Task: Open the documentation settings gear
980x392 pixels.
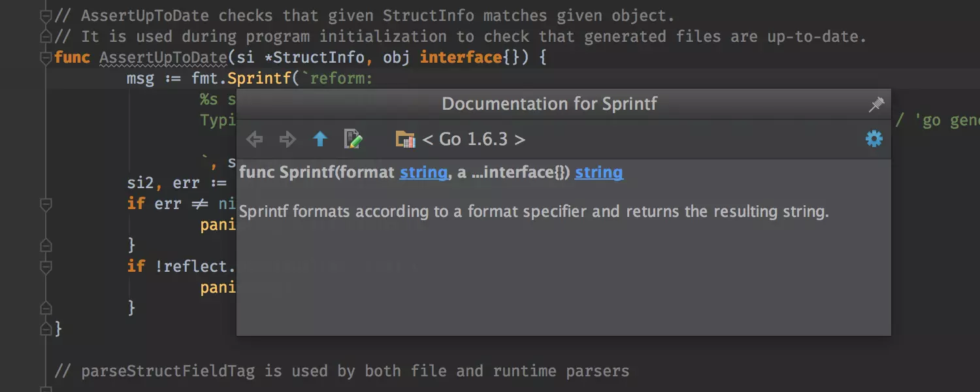Action: (874, 139)
